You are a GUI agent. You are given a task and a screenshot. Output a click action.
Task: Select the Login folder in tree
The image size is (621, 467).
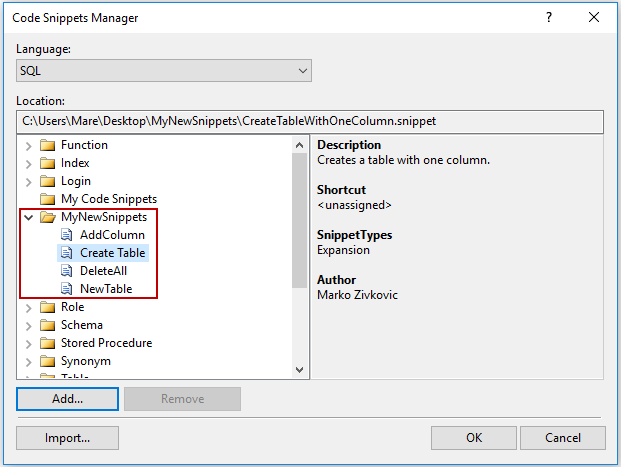[76, 181]
